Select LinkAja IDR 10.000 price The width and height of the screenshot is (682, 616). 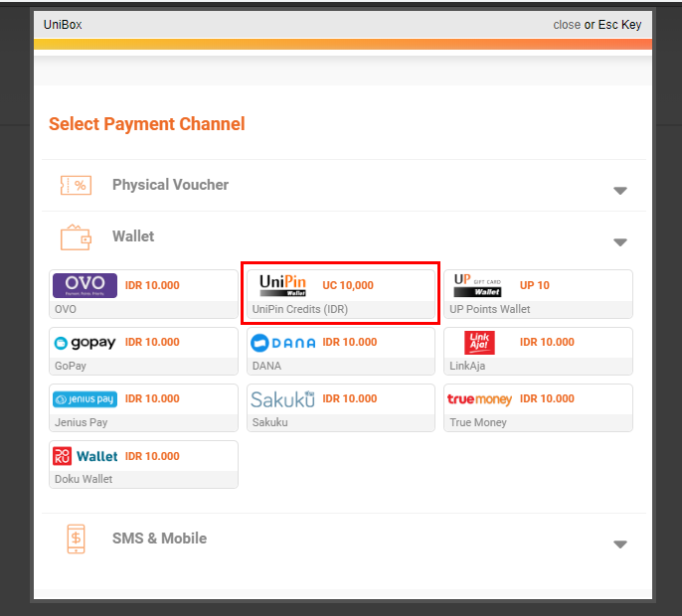pyautogui.click(x=547, y=342)
